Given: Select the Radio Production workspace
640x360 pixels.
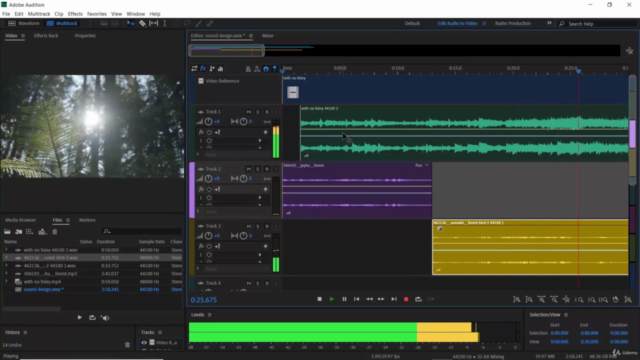Looking at the screenshot, I should [513, 24].
